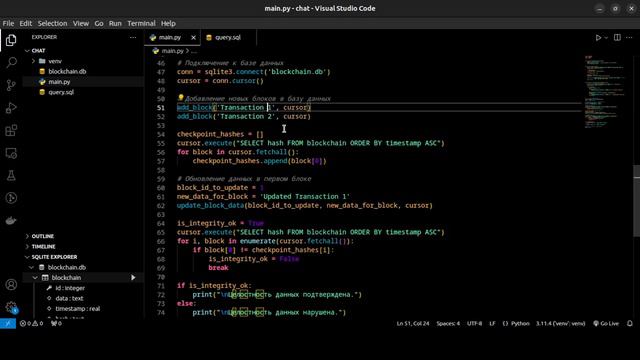This screenshot has height=360, width=640.
Task: Click the 'Updated Transaction 1' string
Action: (x=304, y=196)
